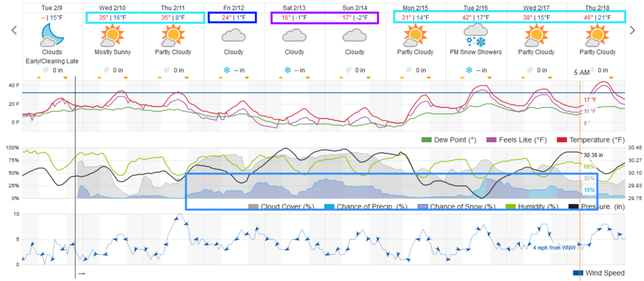
Task: Click the raindrop icon under Wed 2/10
Action: 107,70
